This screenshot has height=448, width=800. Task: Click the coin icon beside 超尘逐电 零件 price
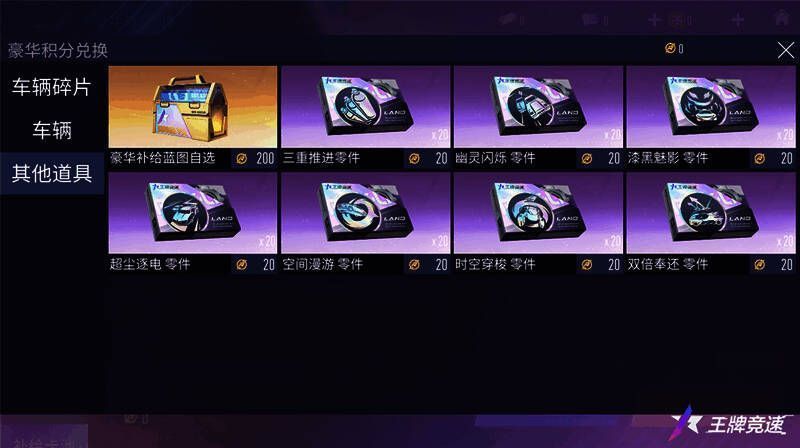(x=242, y=265)
